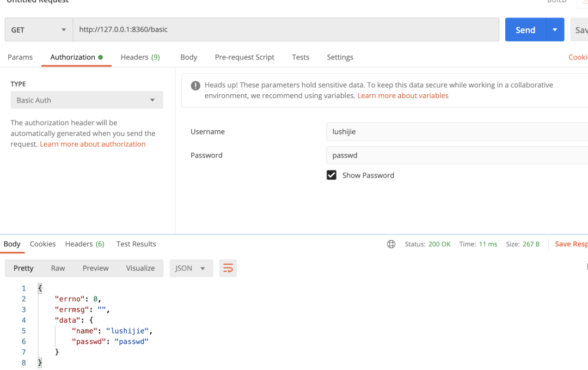588x370 pixels.
Task: Open the Pre-request Script tab
Action: (244, 57)
